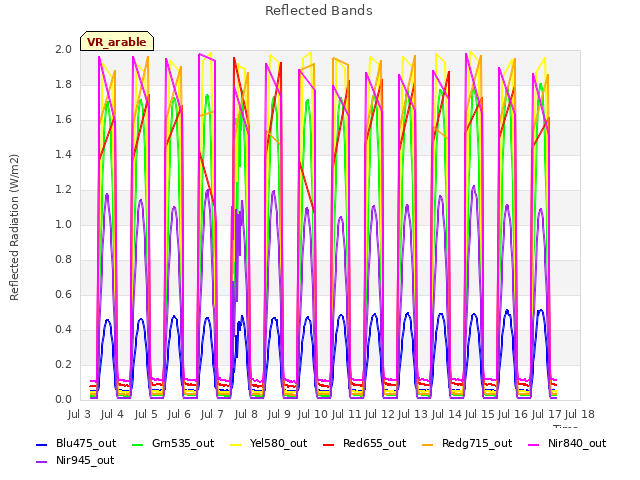Click the Jul 3 x-axis tick label
Viewport: 640px width, 480px height.
click(79, 414)
